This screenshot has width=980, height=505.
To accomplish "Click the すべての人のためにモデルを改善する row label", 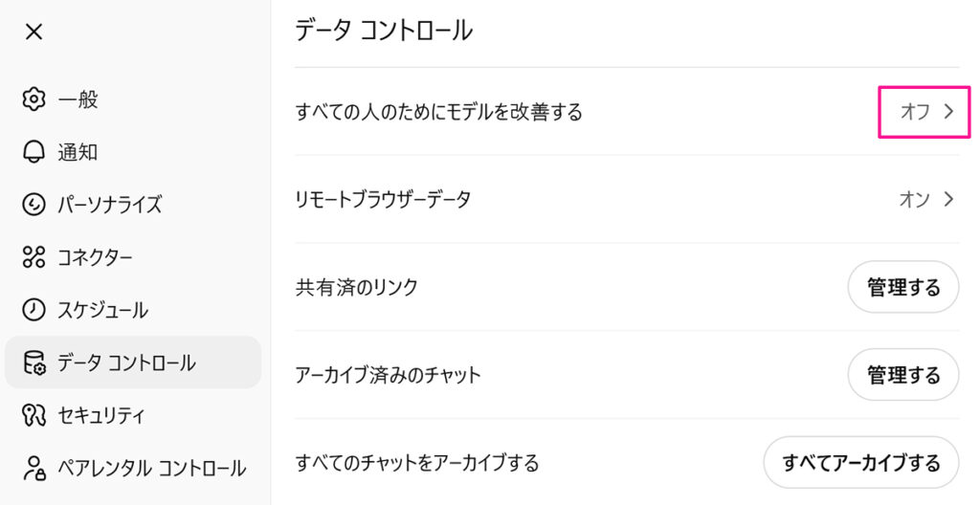I will pos(439,112).
